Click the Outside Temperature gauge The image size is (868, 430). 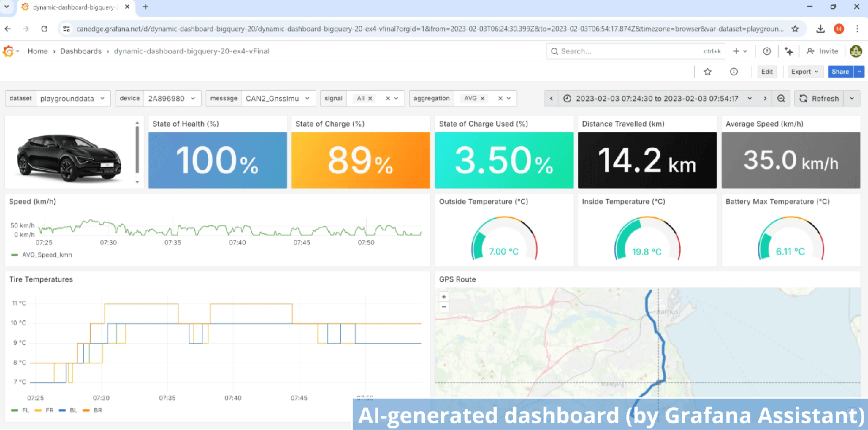pos(504,238)
